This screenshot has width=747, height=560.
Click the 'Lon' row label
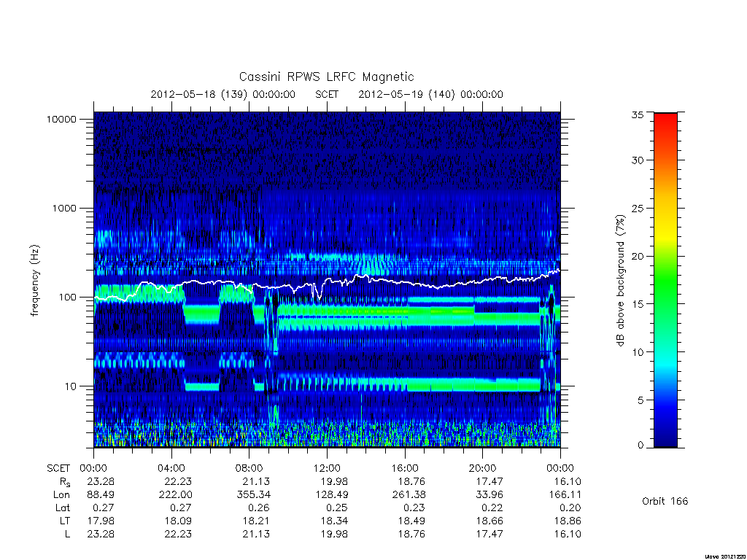pos(61,495)
